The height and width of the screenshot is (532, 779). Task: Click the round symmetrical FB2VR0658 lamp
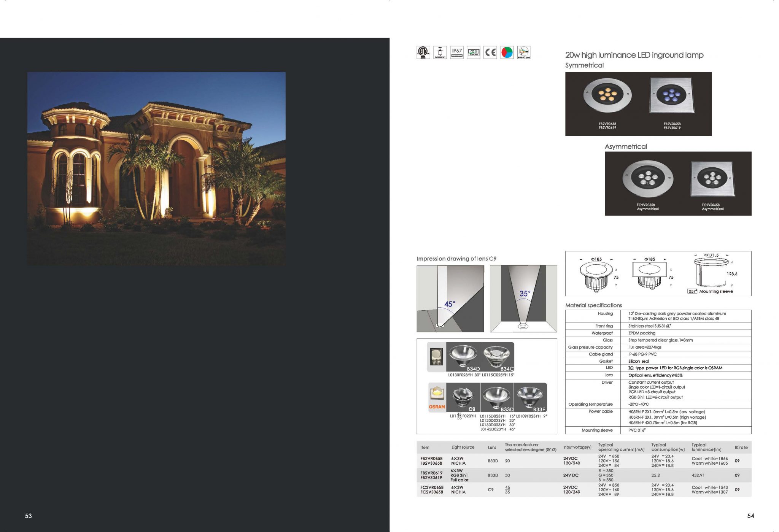[x=607, y=95]
